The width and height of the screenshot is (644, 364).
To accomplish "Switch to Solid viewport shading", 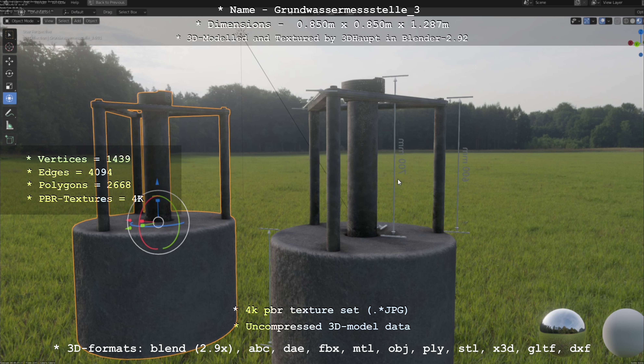I will tap(632, 21).
